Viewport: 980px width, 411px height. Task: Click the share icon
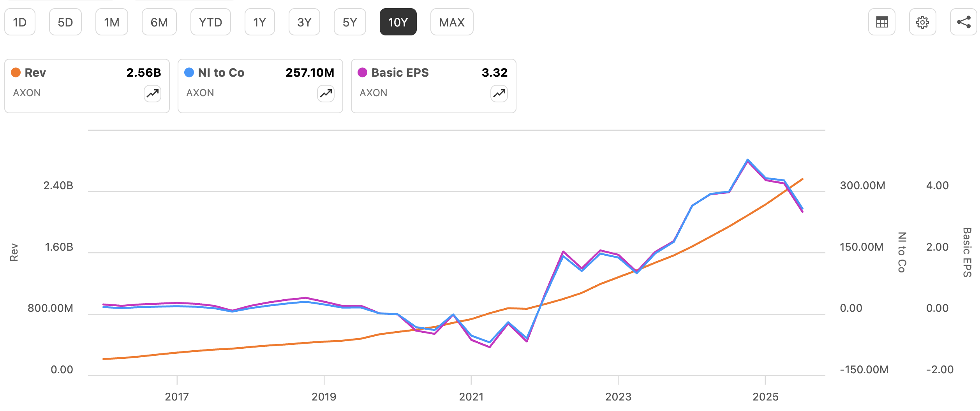click(x=964, y=22)
